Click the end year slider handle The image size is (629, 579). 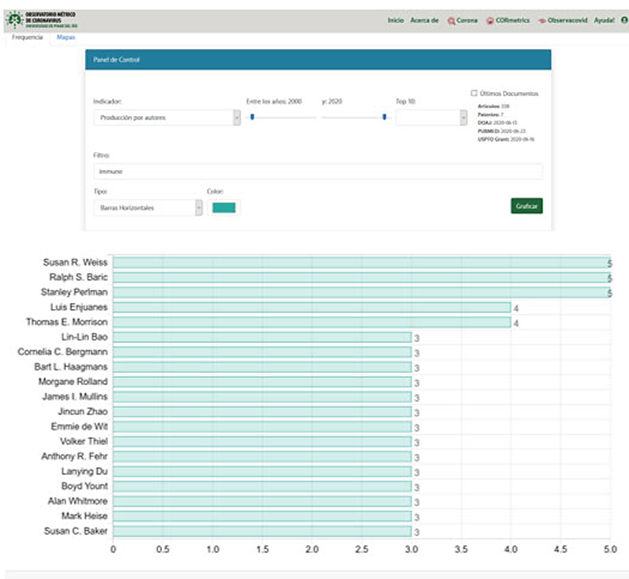384,117
